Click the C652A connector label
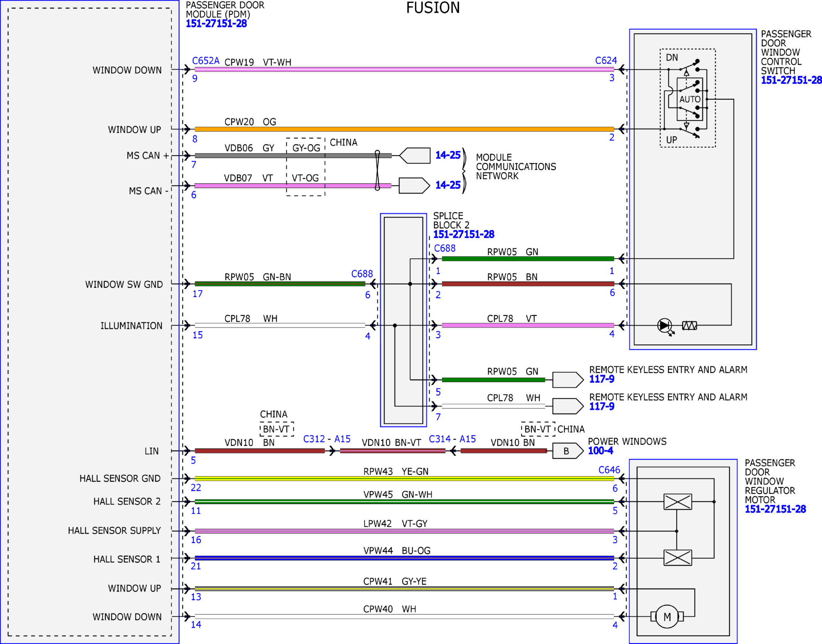 point(206,61)
